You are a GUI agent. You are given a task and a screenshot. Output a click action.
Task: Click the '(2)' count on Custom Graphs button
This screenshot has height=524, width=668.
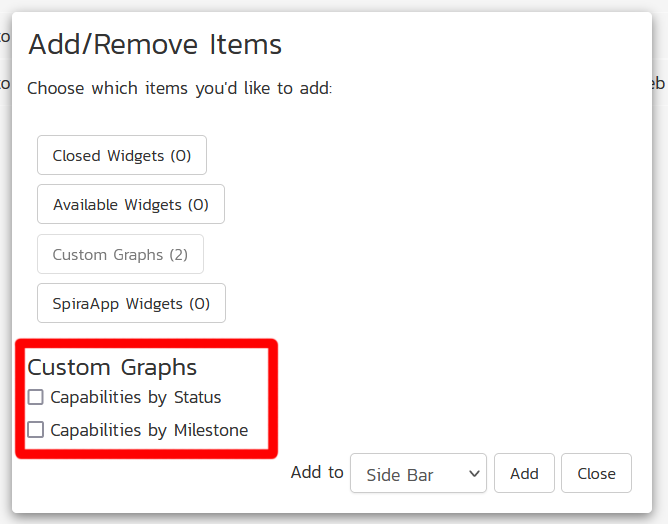click(178, 254)
